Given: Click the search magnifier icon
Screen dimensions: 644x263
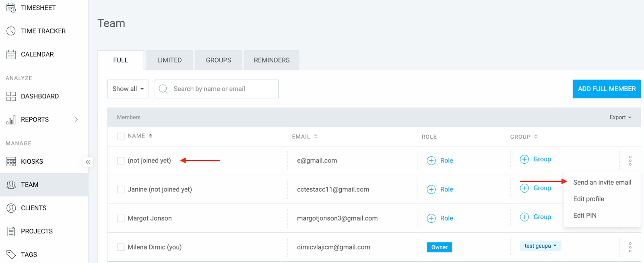Looking at the screenshot, I should (x=163, y=89).
